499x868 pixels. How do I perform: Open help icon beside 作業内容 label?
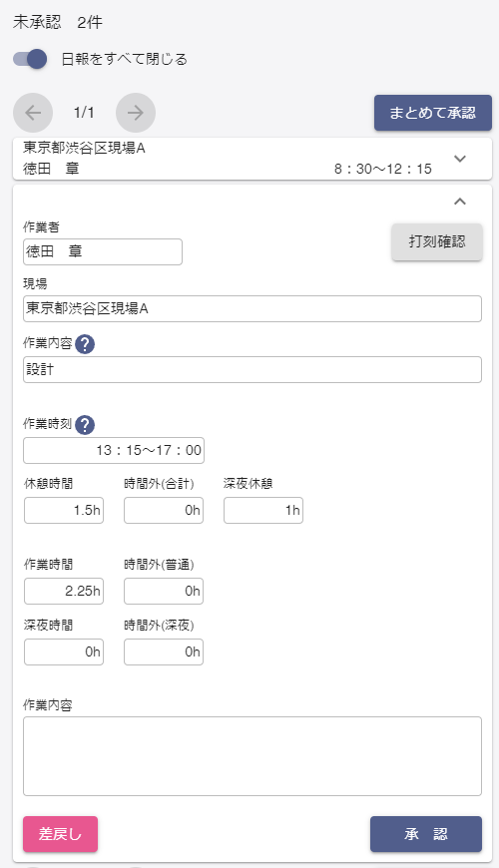click(85, 344)
